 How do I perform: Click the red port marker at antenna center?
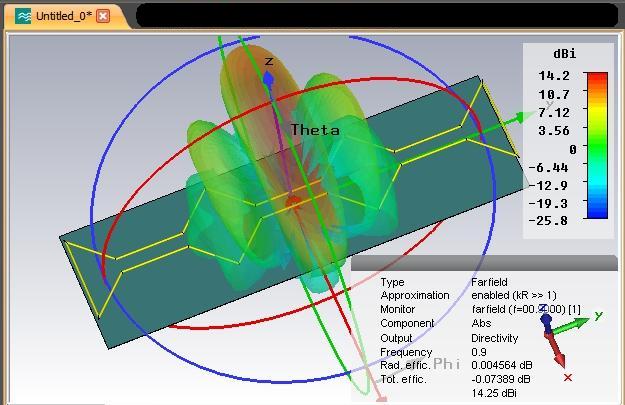click(294, 203)
